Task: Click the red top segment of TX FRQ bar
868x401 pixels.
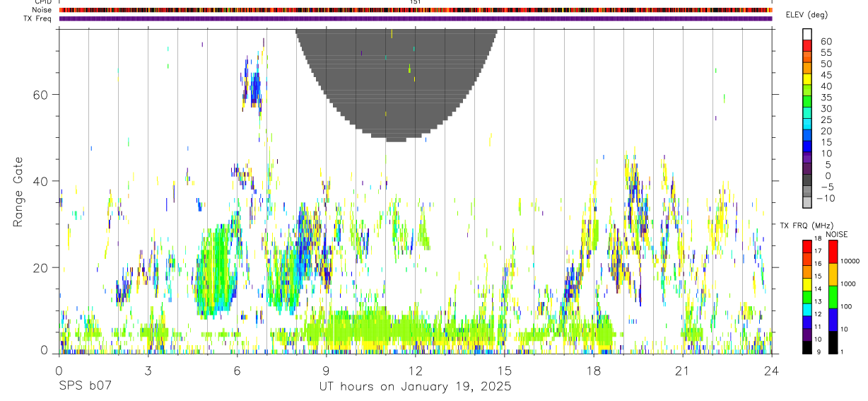Action: tap(807, 247)
